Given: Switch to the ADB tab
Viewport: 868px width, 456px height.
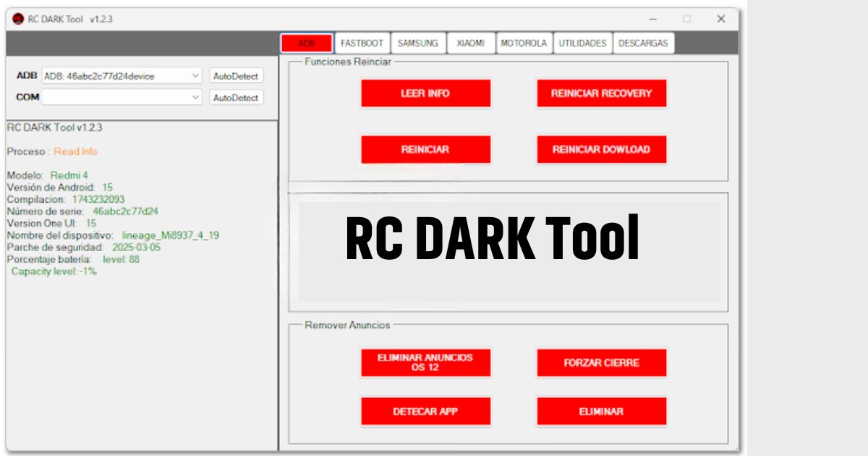Looking at the screenshot, I should coord(307,43).
